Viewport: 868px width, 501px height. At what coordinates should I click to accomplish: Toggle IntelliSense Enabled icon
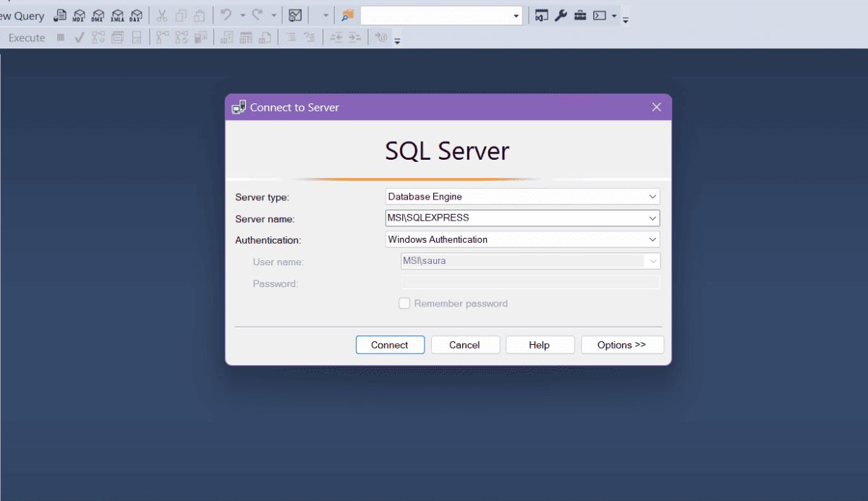(137, 38)
